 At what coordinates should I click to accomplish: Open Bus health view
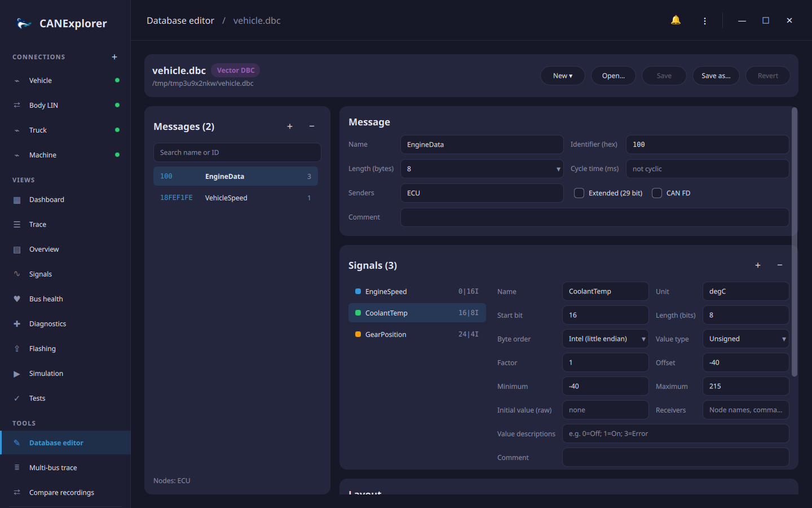pyautogui.click(x=65, y=299)
